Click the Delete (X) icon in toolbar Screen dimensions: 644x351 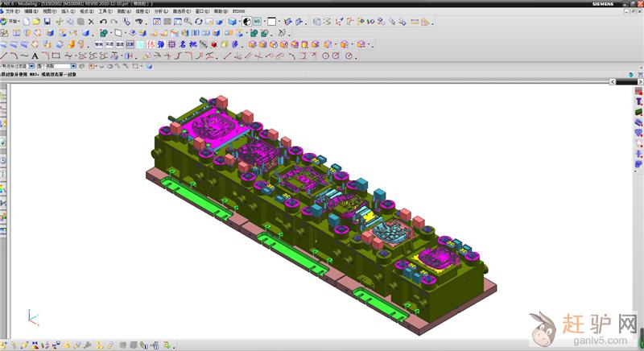91,22
